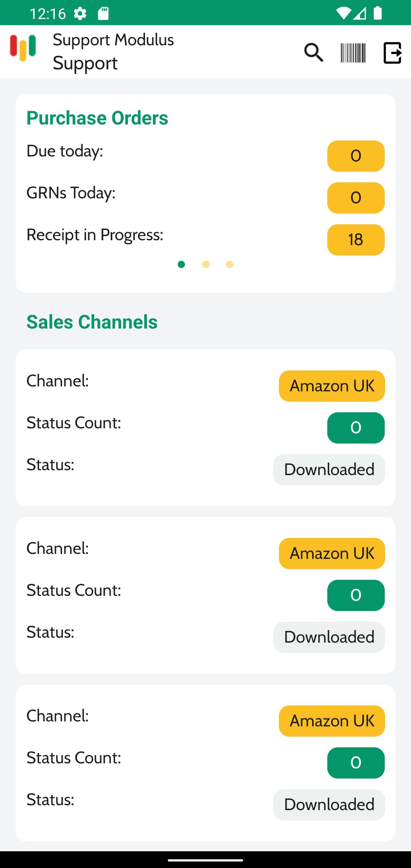
Task: Tap the Receipt in Progress 18 badge
Action: 356,240
